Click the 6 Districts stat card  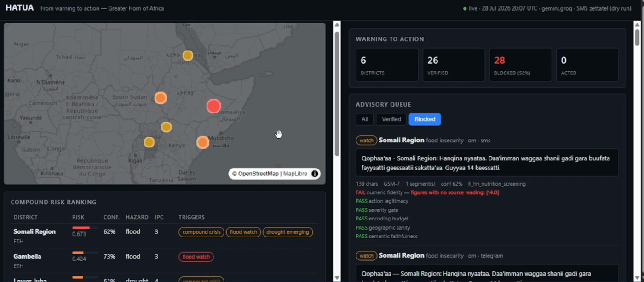point(387,65)
